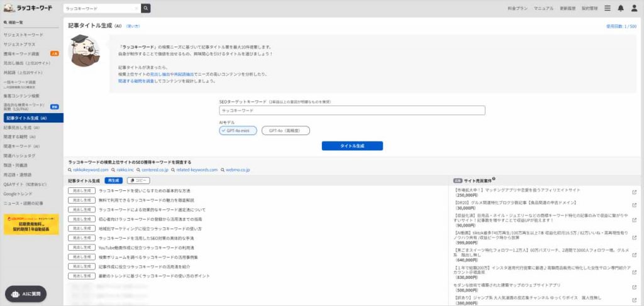Open 契約管理 in the top navigation

point(590,8)
